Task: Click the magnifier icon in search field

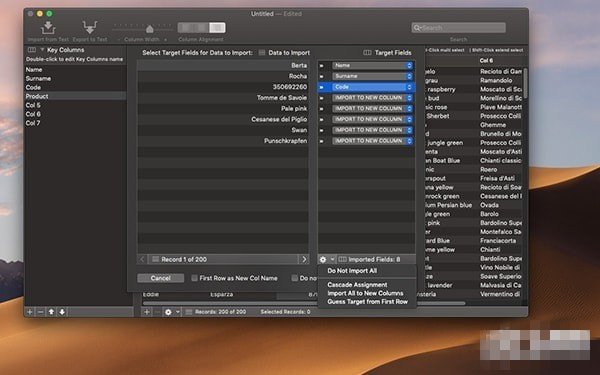Action: click(x=417, y=28)
